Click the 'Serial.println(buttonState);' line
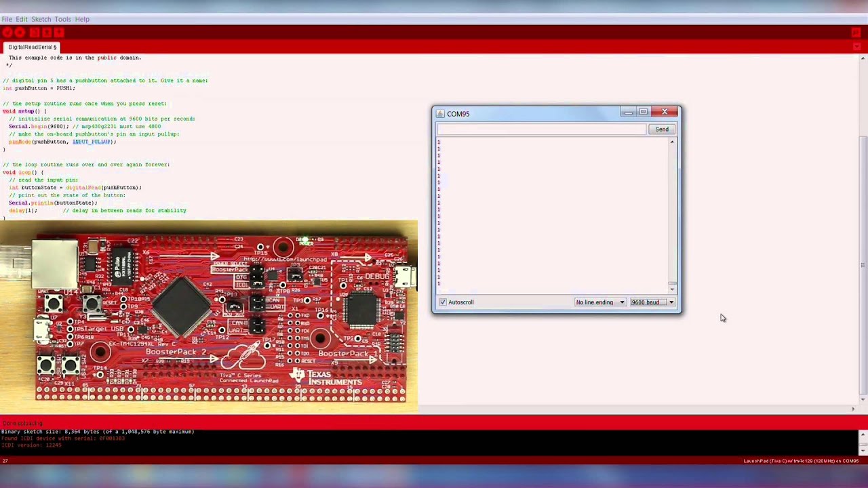The image size is (868, 488). coord(53,203)
